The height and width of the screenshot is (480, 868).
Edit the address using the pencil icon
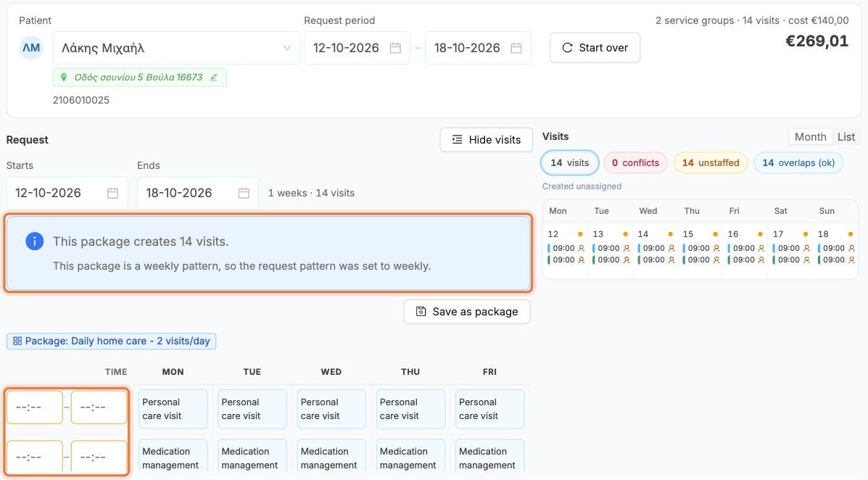point(214,78)
